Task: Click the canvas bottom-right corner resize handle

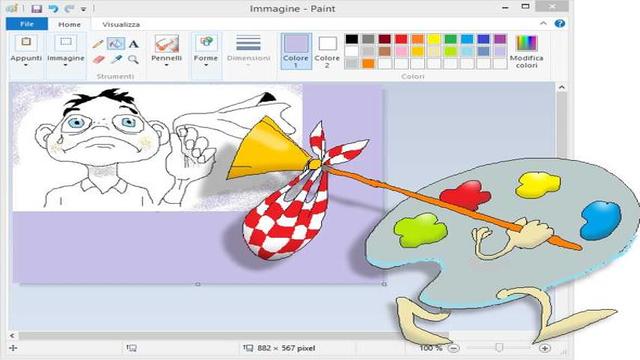Action: [x=384, y=284]
